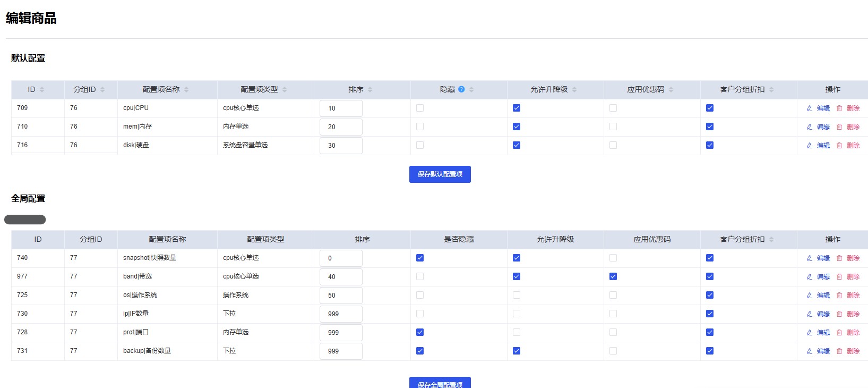Click the delete trash icon for mem|内存 row
This screenshot has width=868, height=388.
point(839,127)
